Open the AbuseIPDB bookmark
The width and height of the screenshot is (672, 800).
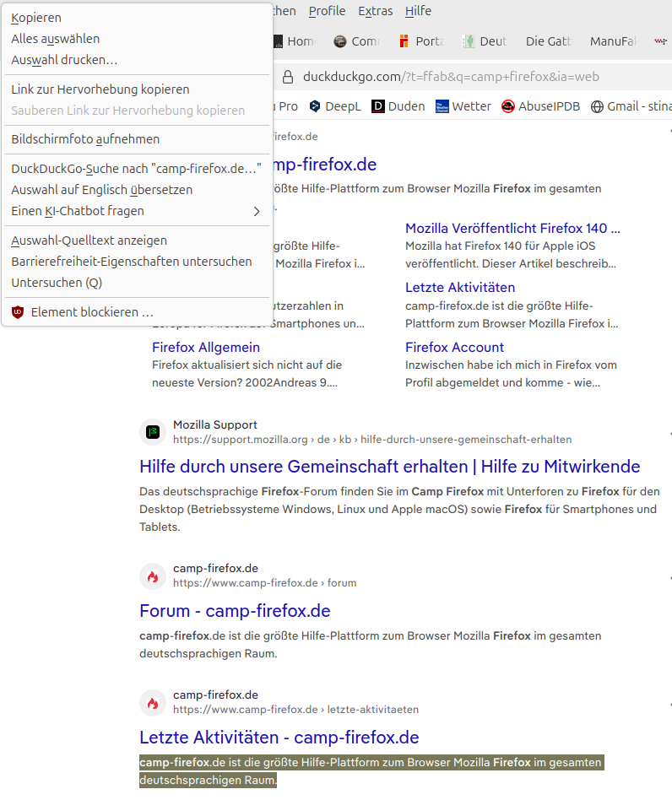tap(541, 106)
